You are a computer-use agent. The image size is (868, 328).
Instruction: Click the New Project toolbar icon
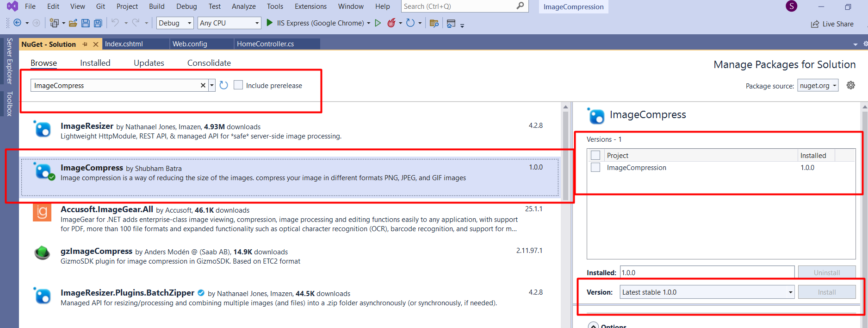pyautogui.click(x=55, y=23)
